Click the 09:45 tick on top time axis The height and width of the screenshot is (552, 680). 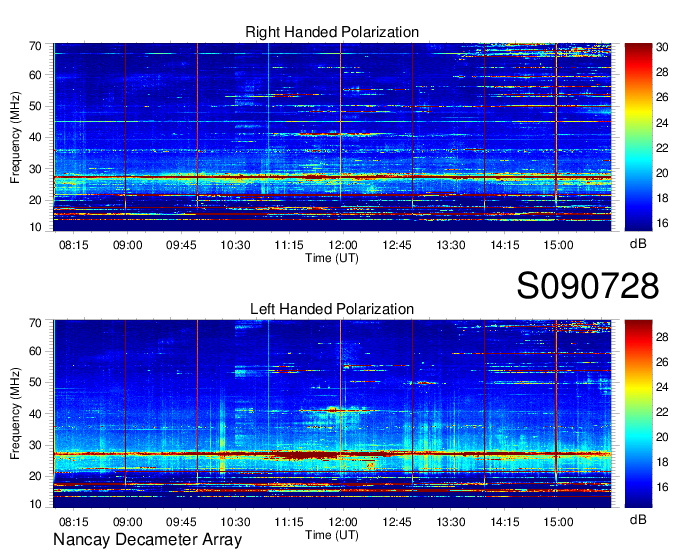pos(181,245)
